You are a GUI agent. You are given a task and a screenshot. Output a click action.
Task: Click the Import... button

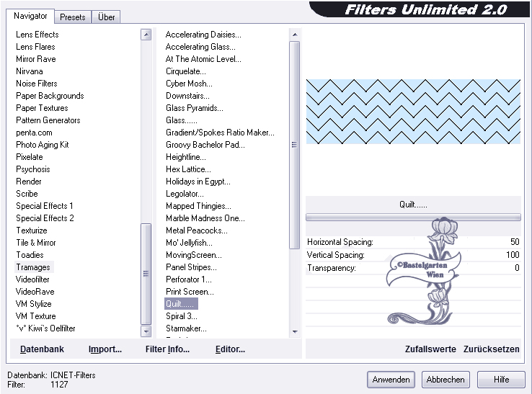click(x=105, y=349)
